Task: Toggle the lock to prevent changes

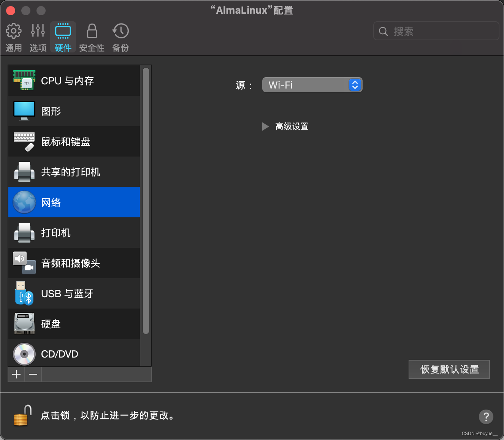Action: tap(21, 415)
